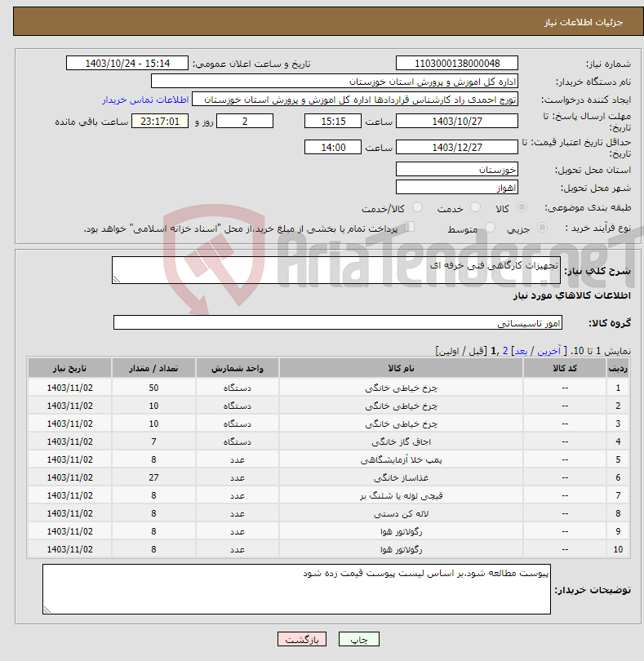Screen dimensions: 644x661
Task: Toggle the اسناد خزانه اسلامی payment checkbox
Action: tap(409, 227)
